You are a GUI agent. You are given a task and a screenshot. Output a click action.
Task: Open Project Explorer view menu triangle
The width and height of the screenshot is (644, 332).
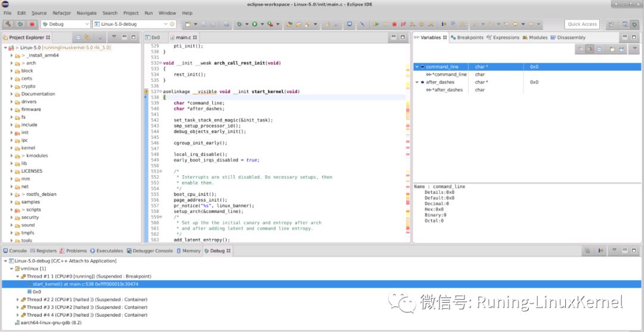[114, 36]
